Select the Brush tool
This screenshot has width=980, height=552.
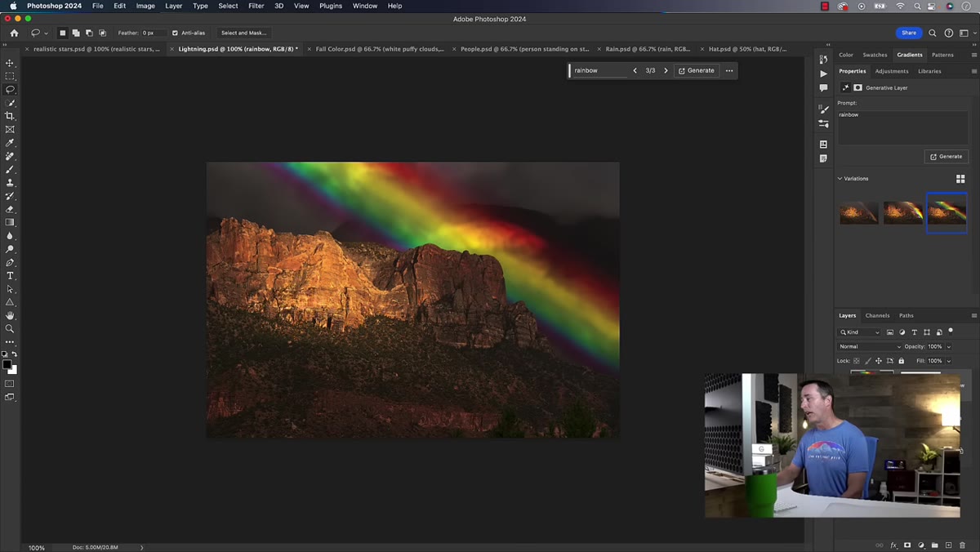point(10,169)
